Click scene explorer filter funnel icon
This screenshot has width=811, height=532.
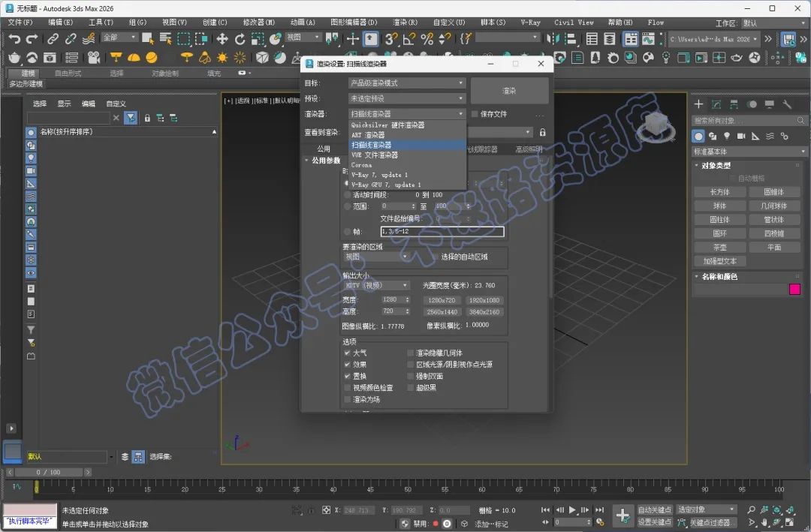pos(131,118)
